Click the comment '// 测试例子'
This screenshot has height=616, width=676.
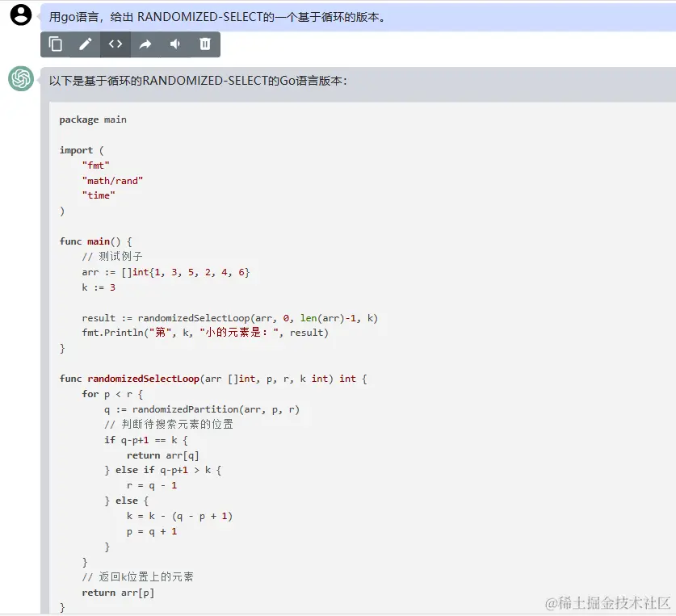(112, 257)
